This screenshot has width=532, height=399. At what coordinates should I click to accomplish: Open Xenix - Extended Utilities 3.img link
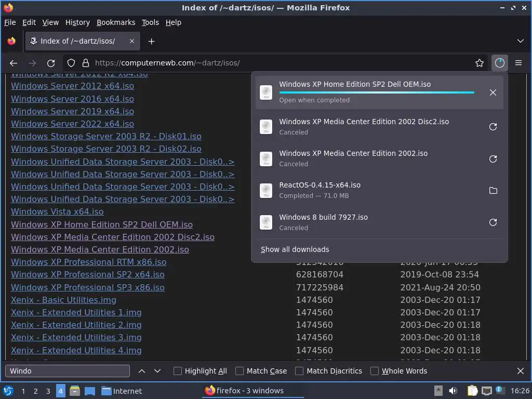76,338
